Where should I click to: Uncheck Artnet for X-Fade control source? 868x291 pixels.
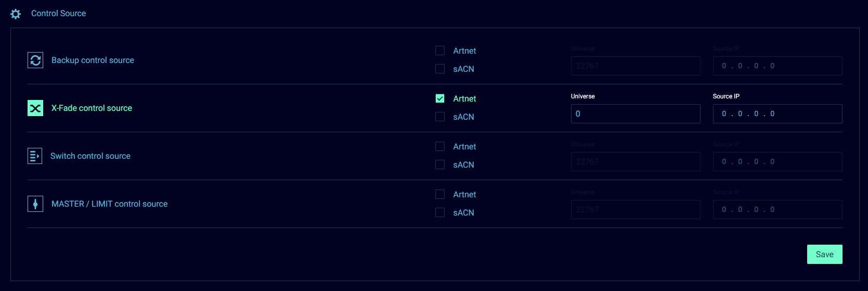click(440, 98)
